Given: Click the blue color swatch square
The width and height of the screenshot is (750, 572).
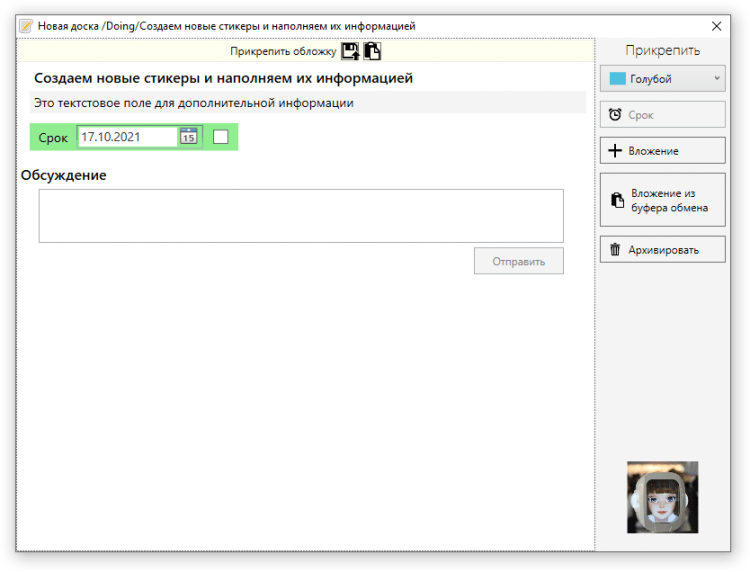Looking at the screenshot, I should [617, 79].
